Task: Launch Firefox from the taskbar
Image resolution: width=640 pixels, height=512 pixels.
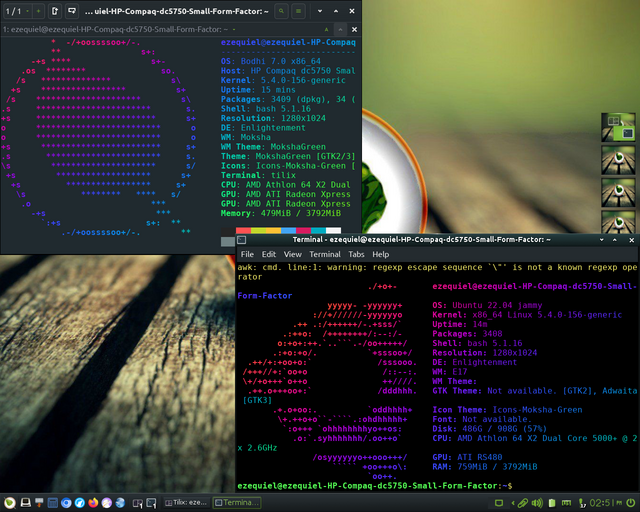Action: (x=93, y=503)
